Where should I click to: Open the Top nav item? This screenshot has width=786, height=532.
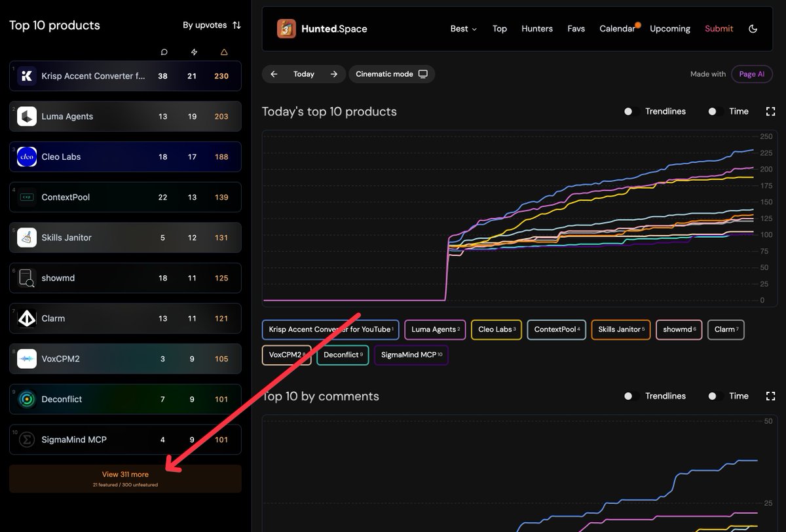pyautogui.click(x=500, y=29)
